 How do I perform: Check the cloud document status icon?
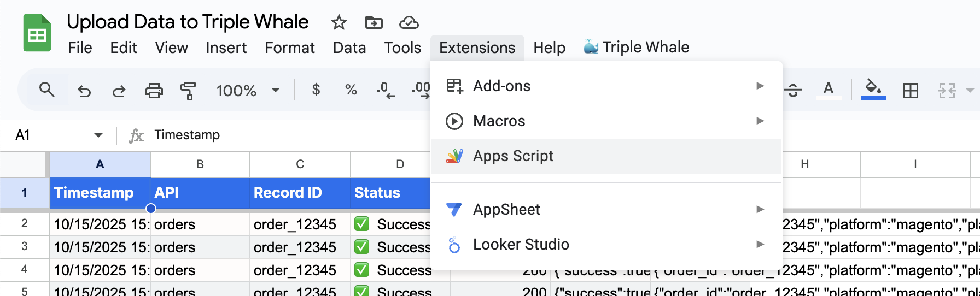(409, 22)
